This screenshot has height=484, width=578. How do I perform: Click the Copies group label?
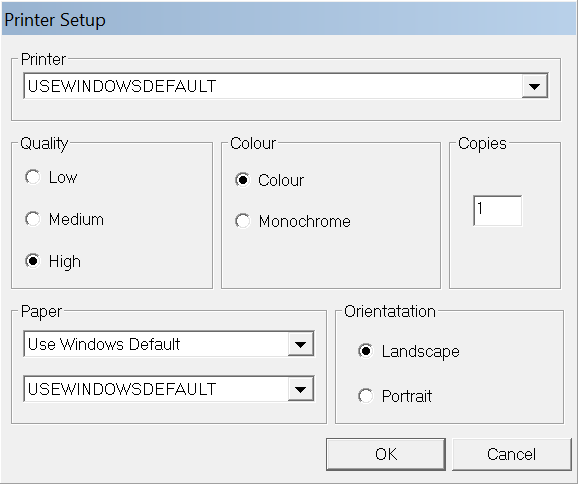point(482,143)
